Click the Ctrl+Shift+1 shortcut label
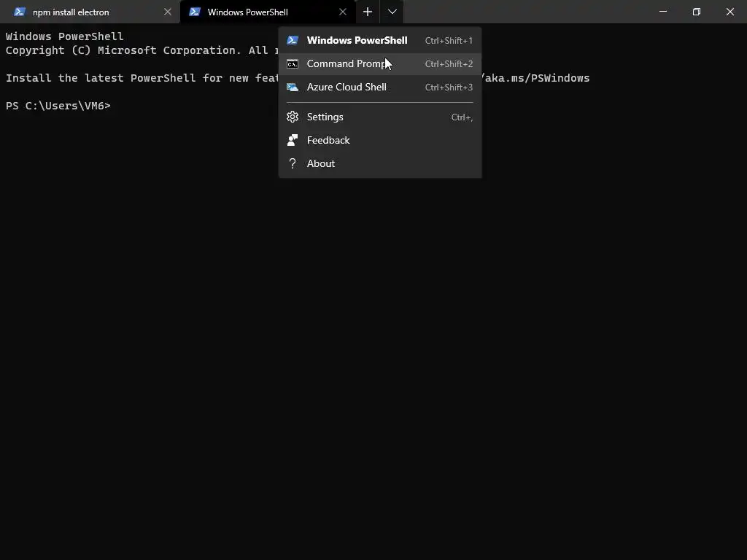Image resolution: width=747 pixels, height=560 pixels. click(449, 41)
